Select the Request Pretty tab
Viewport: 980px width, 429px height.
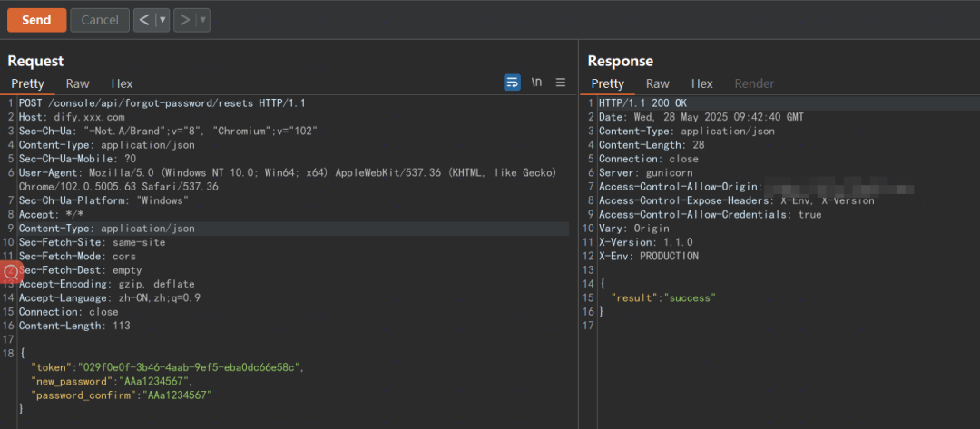27,83
